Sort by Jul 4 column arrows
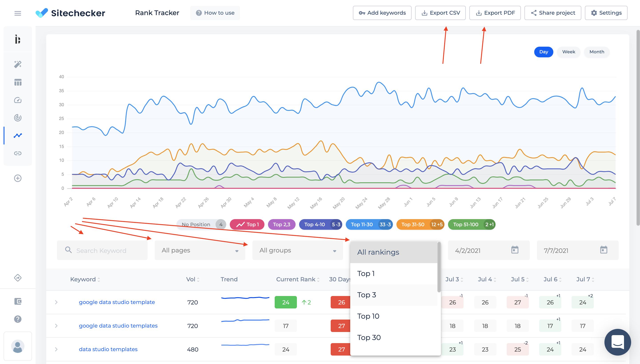This screenshot has width=640, height=364. tap(495, 280)
